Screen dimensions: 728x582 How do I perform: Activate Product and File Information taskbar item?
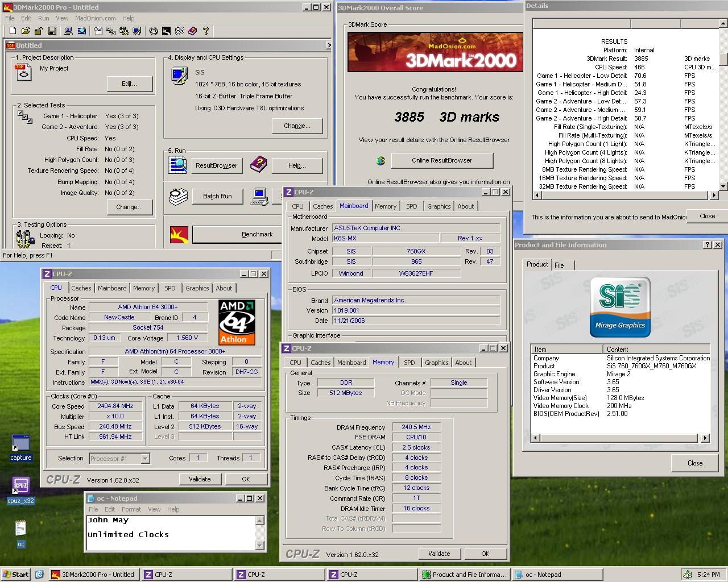[465, 575]
